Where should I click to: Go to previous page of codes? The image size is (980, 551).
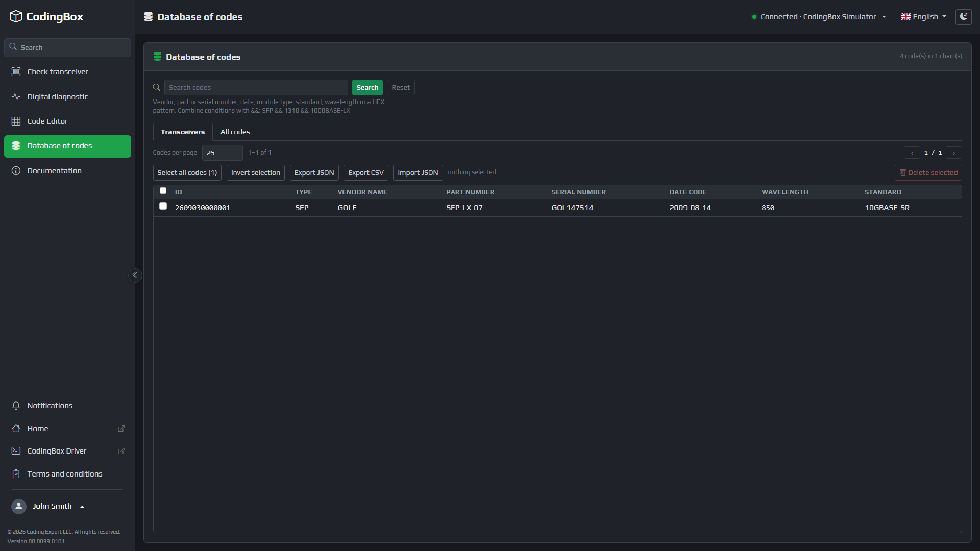click(x=912, y=153)
